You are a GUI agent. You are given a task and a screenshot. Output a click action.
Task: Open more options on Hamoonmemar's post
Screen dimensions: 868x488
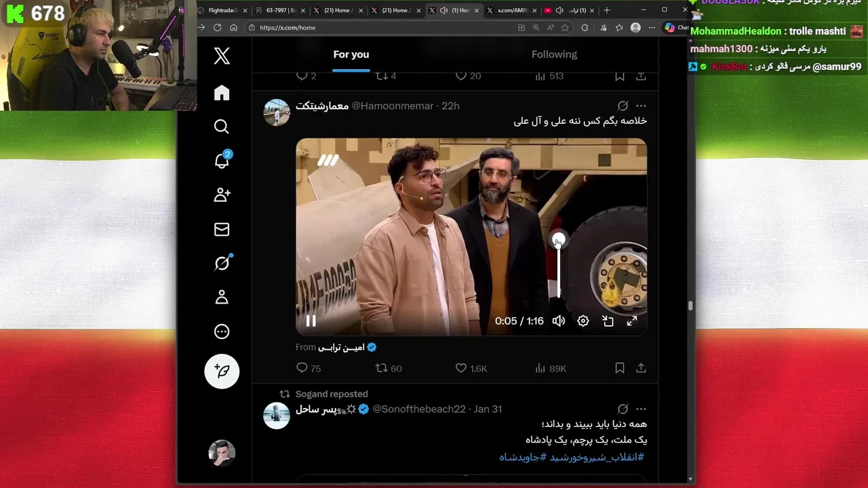coord(641,106)
